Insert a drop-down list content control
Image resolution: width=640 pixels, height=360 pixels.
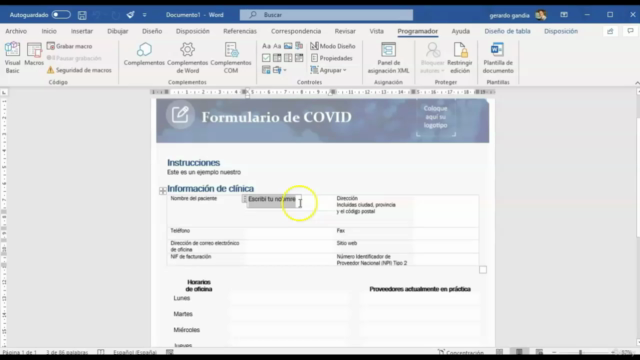(288, 58)
